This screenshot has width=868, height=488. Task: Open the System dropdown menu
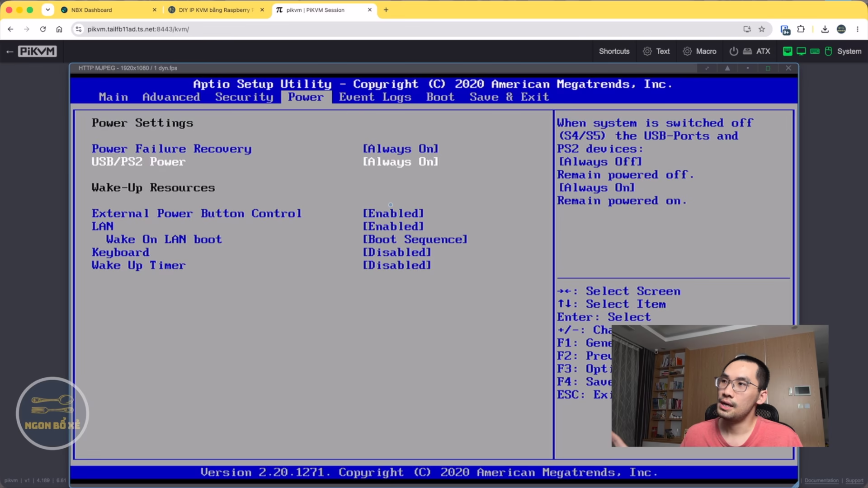coord(849,52)
